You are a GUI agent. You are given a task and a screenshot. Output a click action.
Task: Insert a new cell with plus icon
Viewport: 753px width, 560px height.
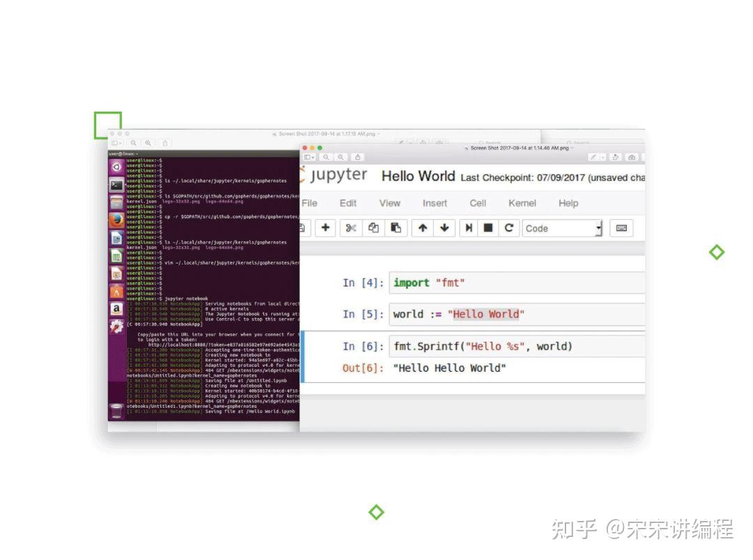point(326,228)
